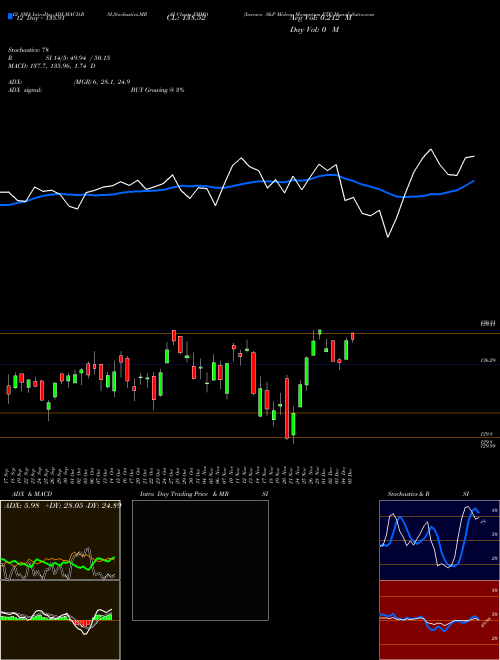Click the 'MACD: 137.7, 135.96, 1.74 D' line

[51, 66]
